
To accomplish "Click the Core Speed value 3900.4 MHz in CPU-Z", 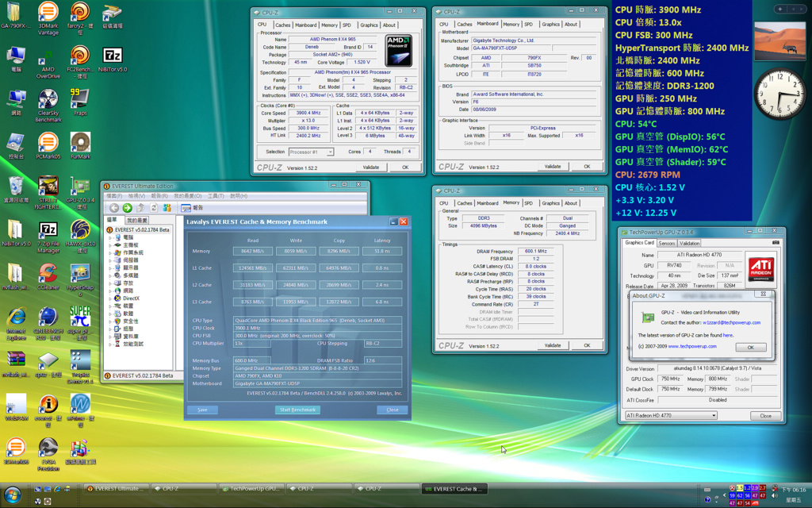I will (308, 113).
